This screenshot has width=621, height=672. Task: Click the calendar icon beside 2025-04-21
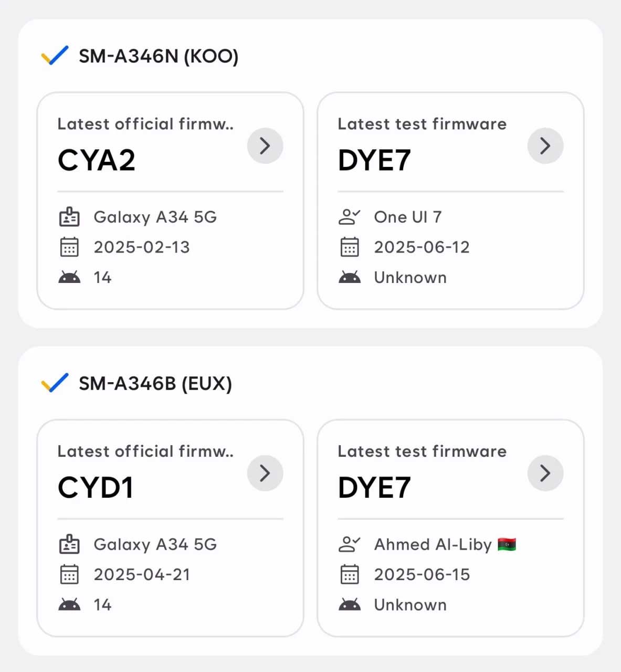click(69, 574)
